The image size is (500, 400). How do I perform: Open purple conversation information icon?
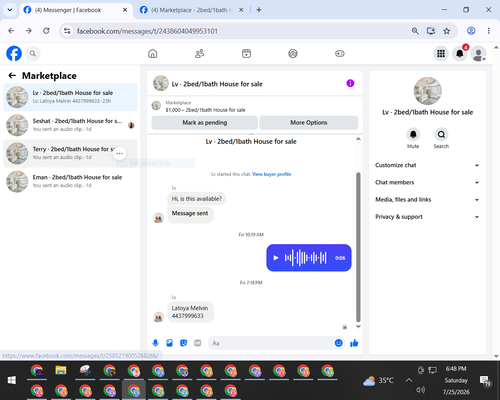350,83
